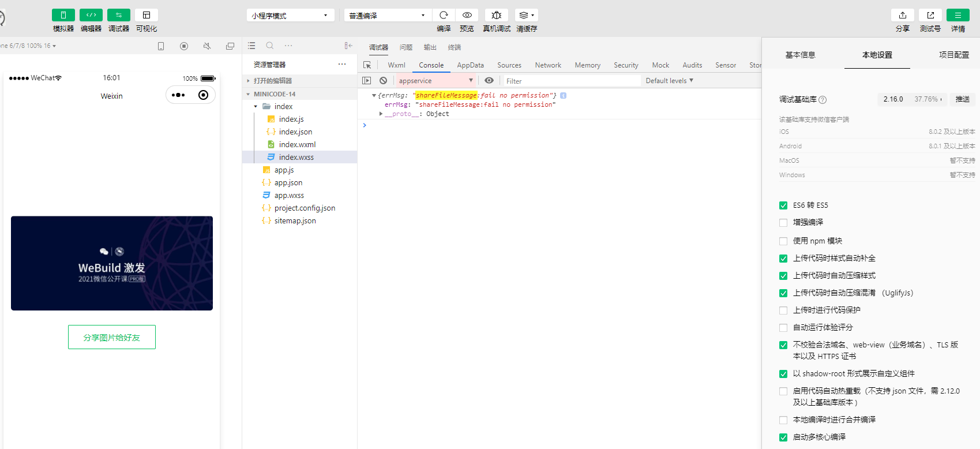Switch to the Network tab

point(548,65)
